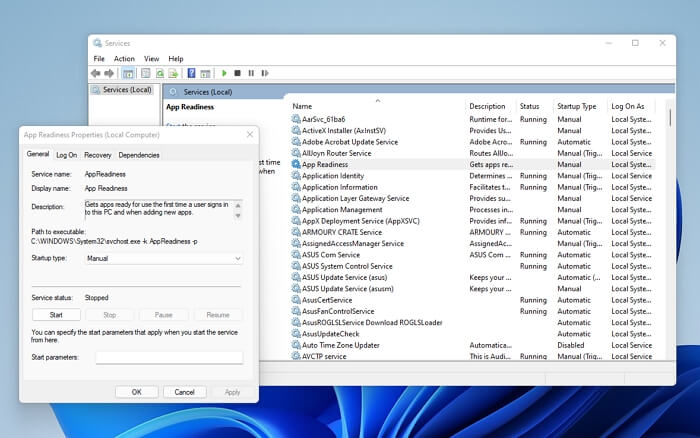Select Services (Local) in the left tree
Viewport: 700px width, 438px height.
tap(126, 90)
